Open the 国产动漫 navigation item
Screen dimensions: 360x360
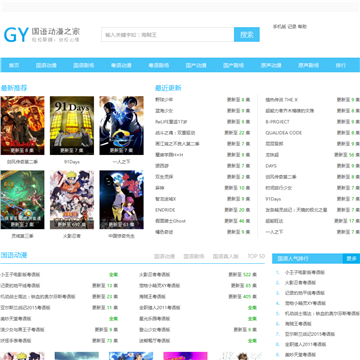coord(196,65)
